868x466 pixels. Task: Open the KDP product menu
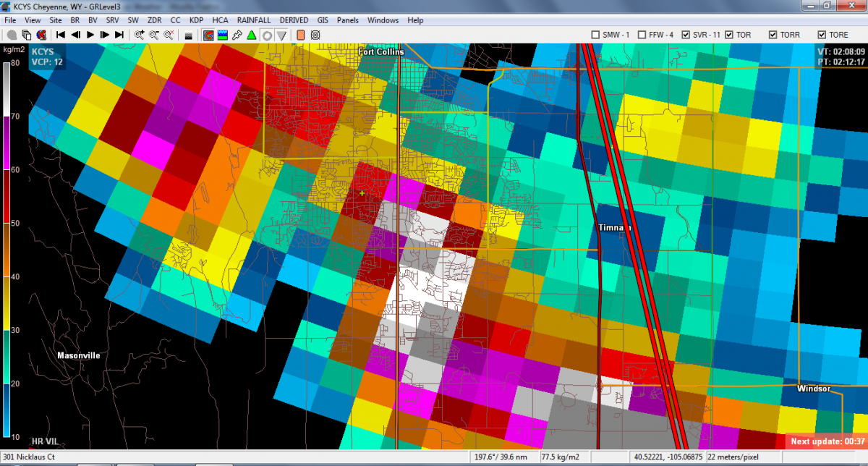click(x=197, y=20)
